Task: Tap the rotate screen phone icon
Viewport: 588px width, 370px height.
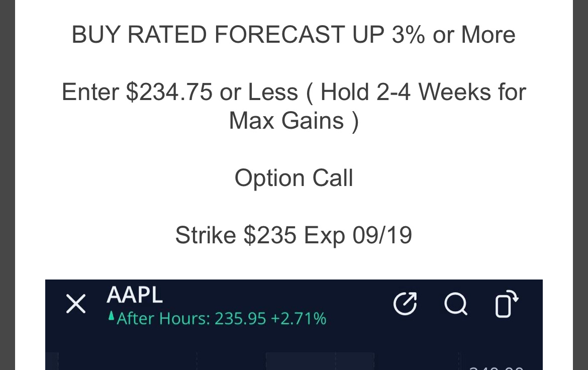Action: pos(506,304)
